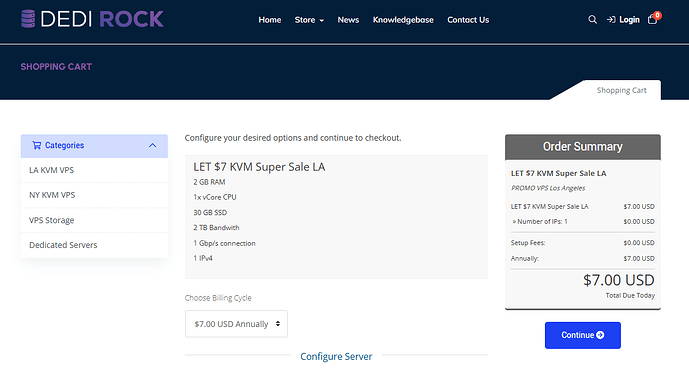Click the Shopping Cart breadcrumb tab

point(621,90)
